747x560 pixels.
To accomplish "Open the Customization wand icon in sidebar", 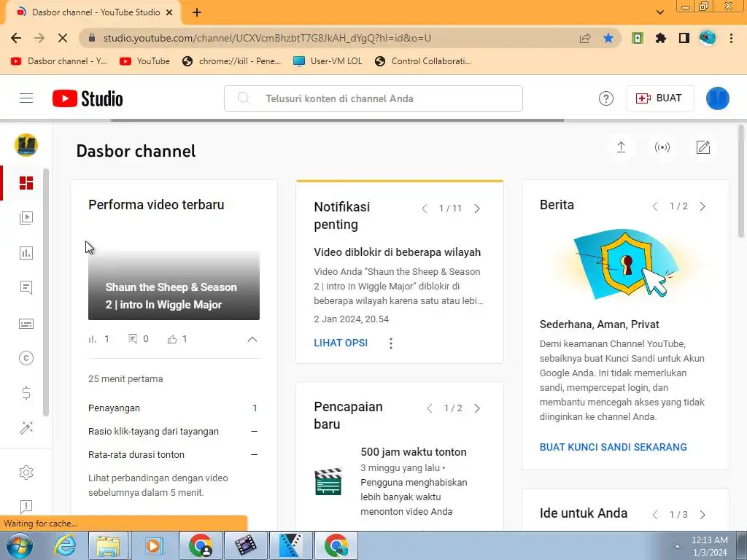I will click(x=26, y=428).
